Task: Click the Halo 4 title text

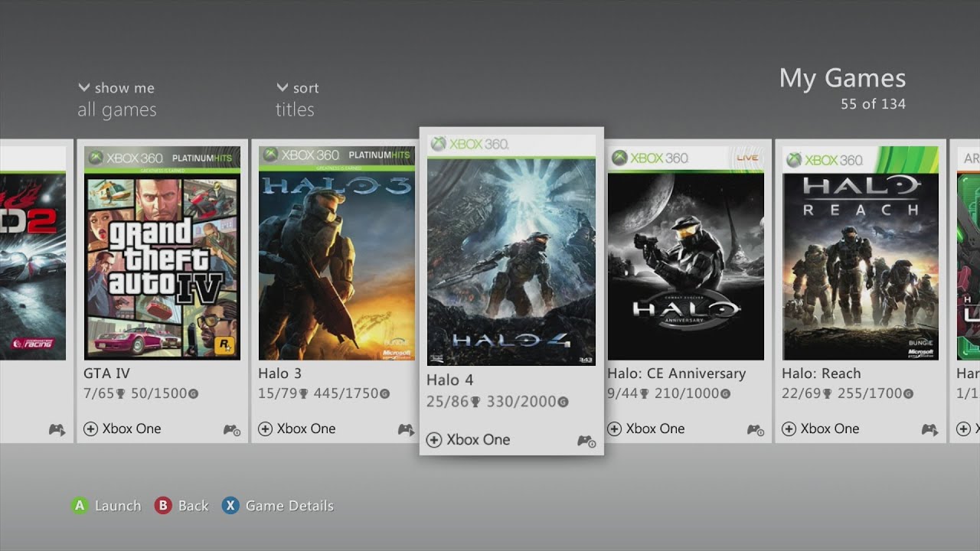Action: click(450, 380)
